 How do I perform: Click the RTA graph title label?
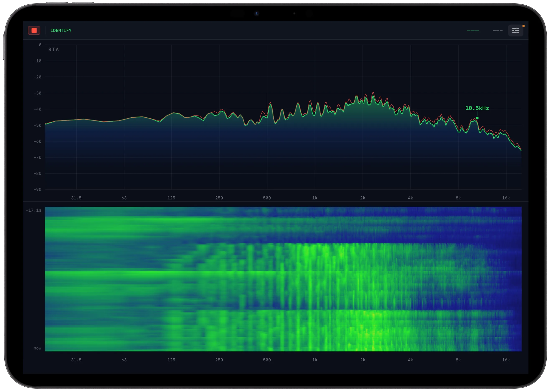(x=54, y=49)
